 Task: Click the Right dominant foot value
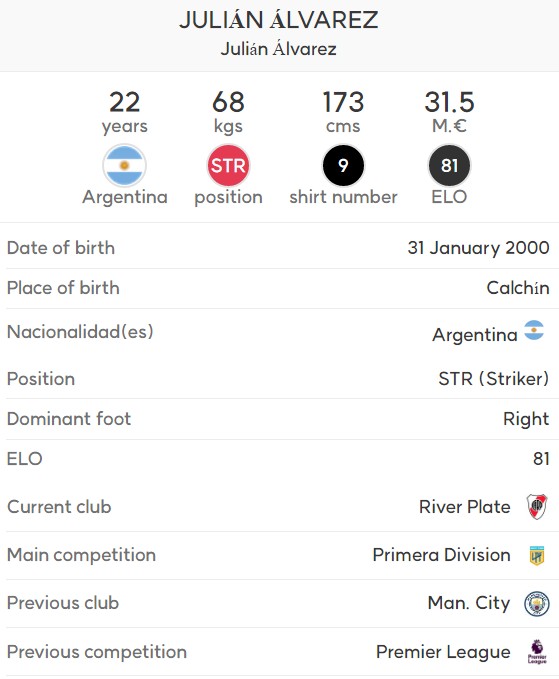[526, 419]
